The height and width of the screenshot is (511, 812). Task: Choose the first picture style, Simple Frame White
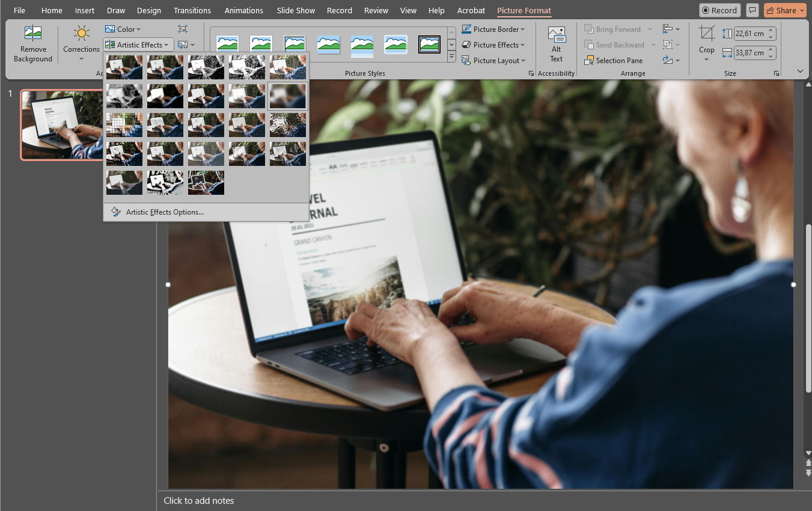click(x=227, y=44)
